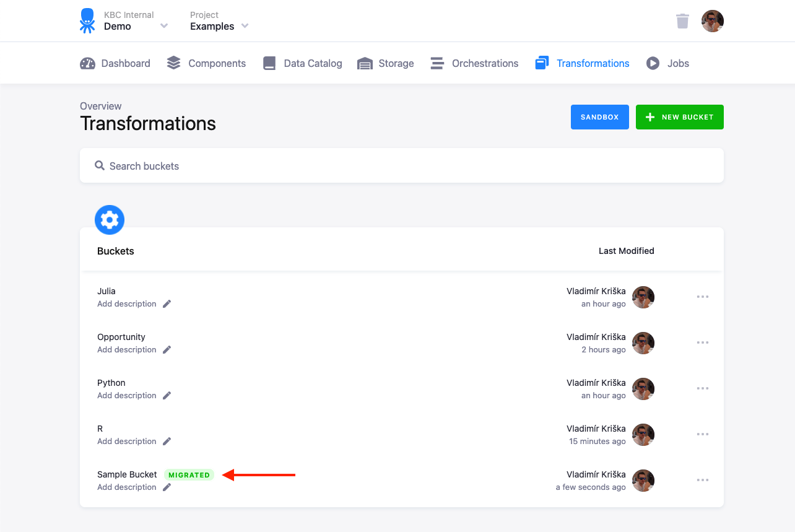Image resolution: width=795 pixels, height=532 pixels.
Task: Go to the Dashboard tab
Action: coord(115,63)
